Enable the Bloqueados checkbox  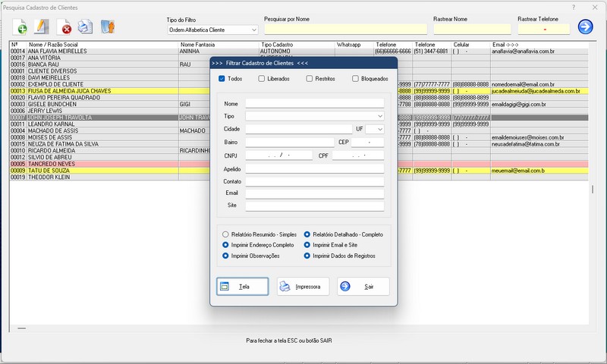tap(355, 79)
